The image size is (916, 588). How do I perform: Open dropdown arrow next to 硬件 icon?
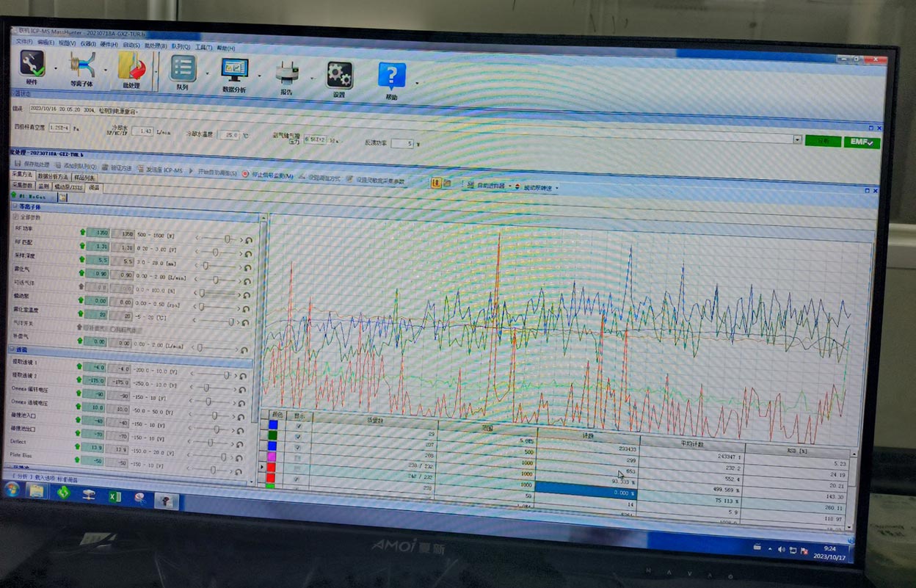[x=55, y=70]
